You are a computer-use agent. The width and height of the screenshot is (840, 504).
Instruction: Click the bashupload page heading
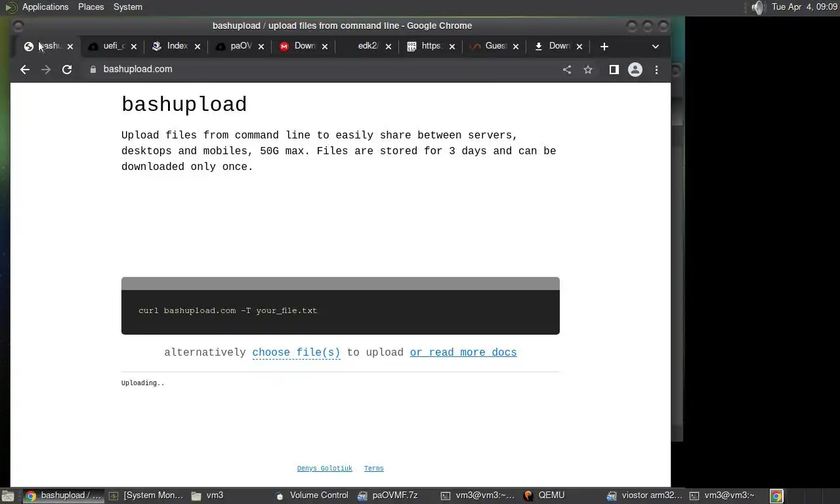[184, 104]
